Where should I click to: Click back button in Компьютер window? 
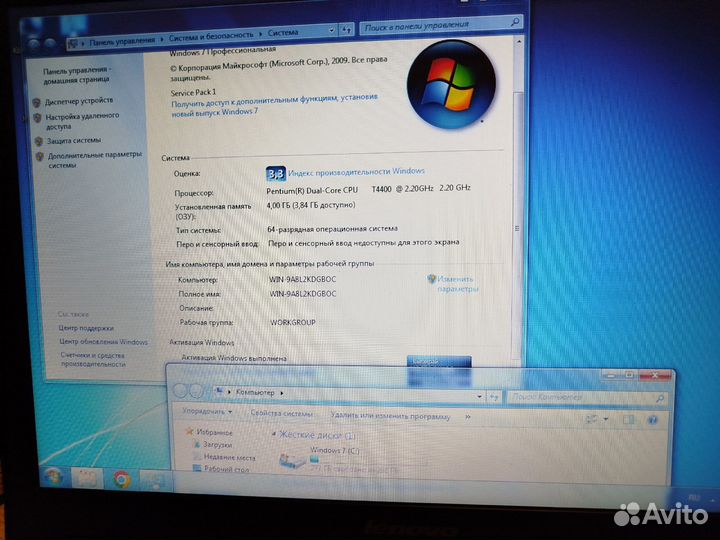[x=180, y=391]
